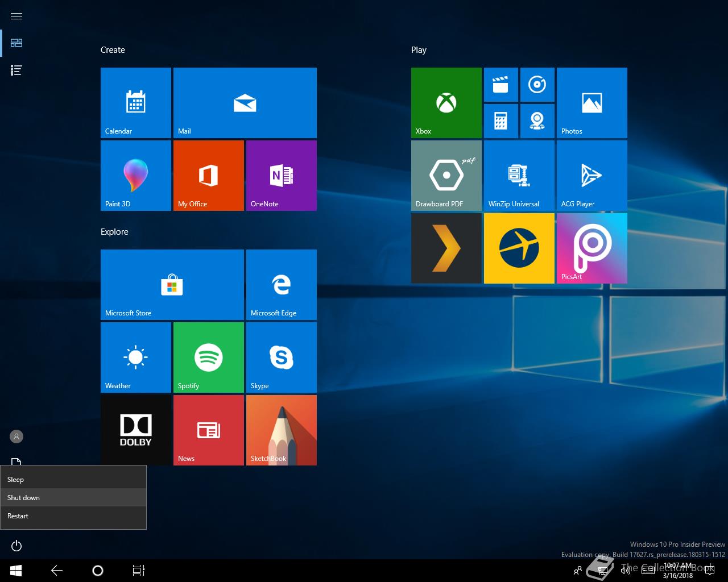Launch SketchBook from its pencil tile

[282, 430]
